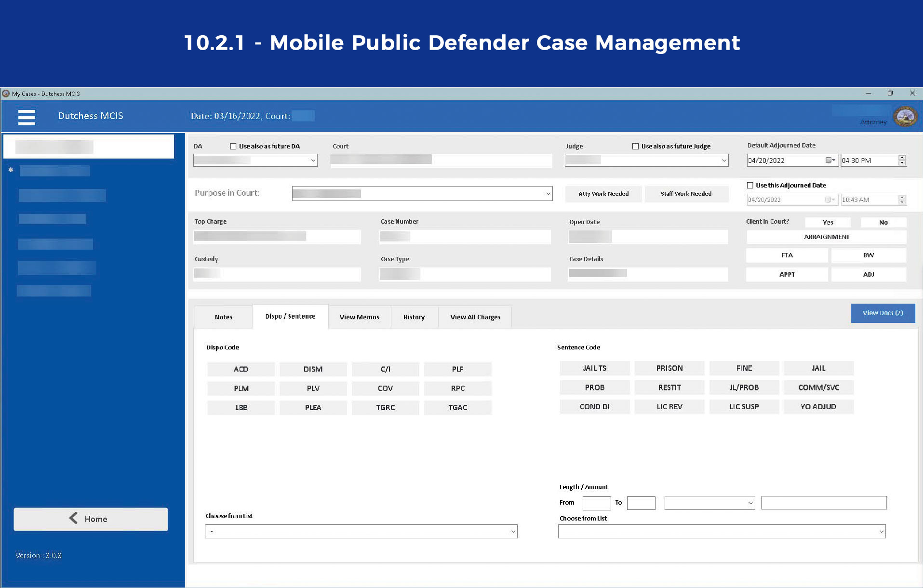Click the Home back arrow button
Image resolution: width=923 pixels, height=588 pixels.
[91, 519]
